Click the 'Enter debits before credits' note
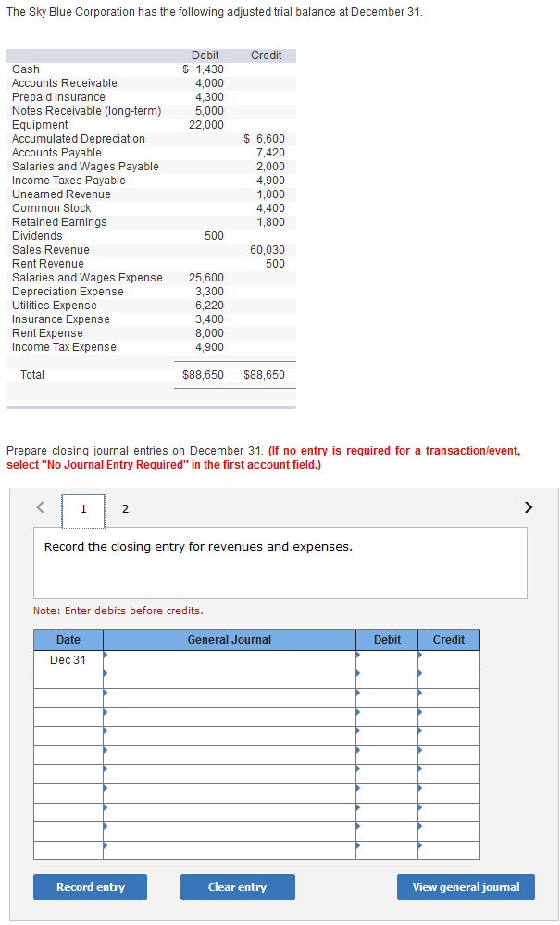The image size is (560, 925). (x=118, y=610)
